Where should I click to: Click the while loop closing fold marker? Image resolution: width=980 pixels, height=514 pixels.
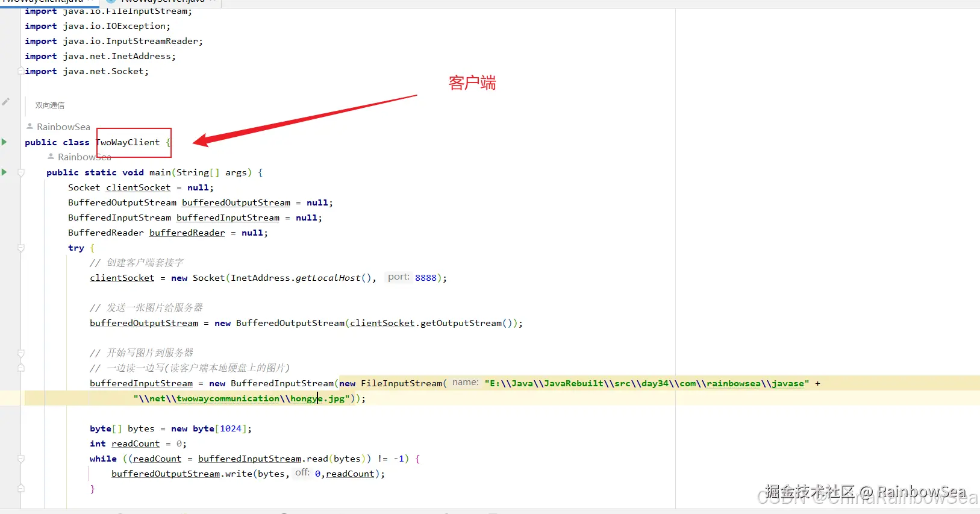click(21, 489)
